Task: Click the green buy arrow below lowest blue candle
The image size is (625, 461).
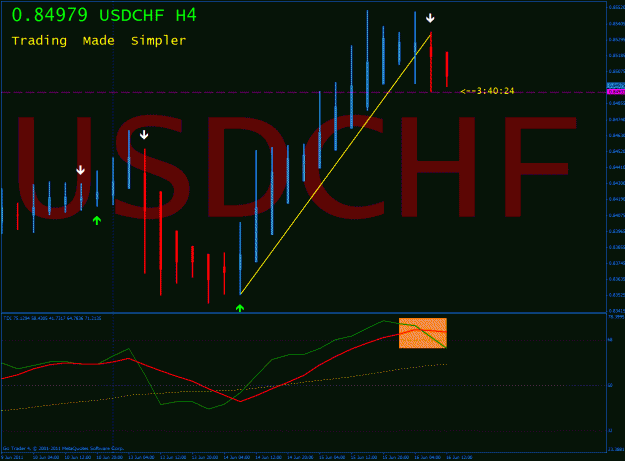Action: [x=240, y=308]
